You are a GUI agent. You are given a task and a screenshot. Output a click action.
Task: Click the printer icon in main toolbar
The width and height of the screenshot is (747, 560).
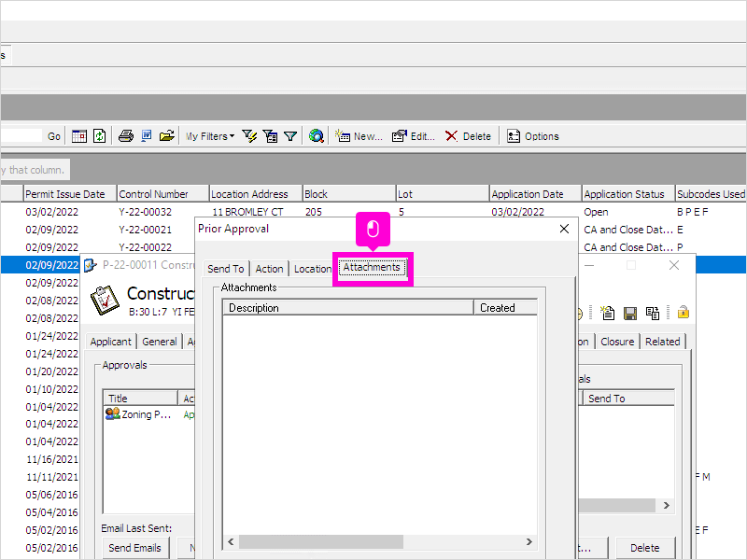[x=126, y=136]
